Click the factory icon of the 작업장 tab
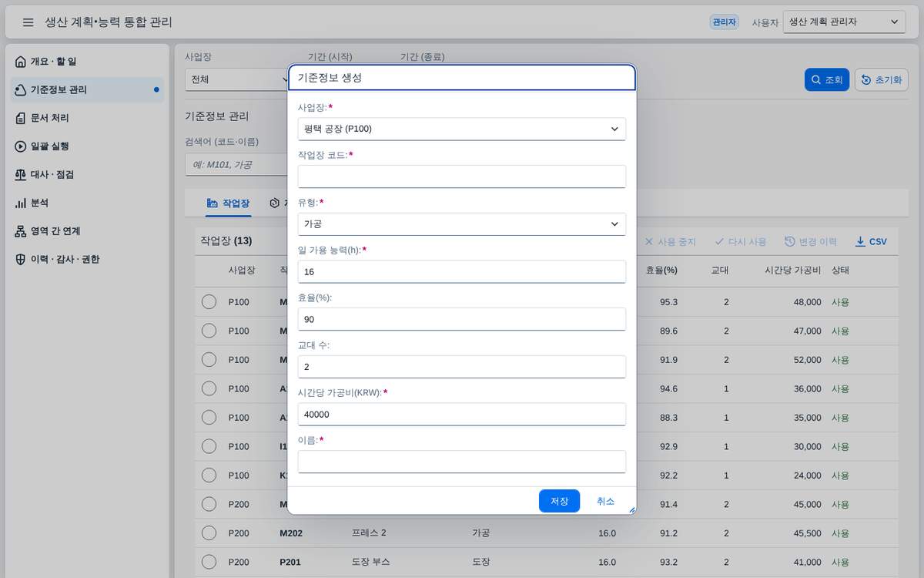The width and height of the screenshot is (924, 578). coord(212,203)
